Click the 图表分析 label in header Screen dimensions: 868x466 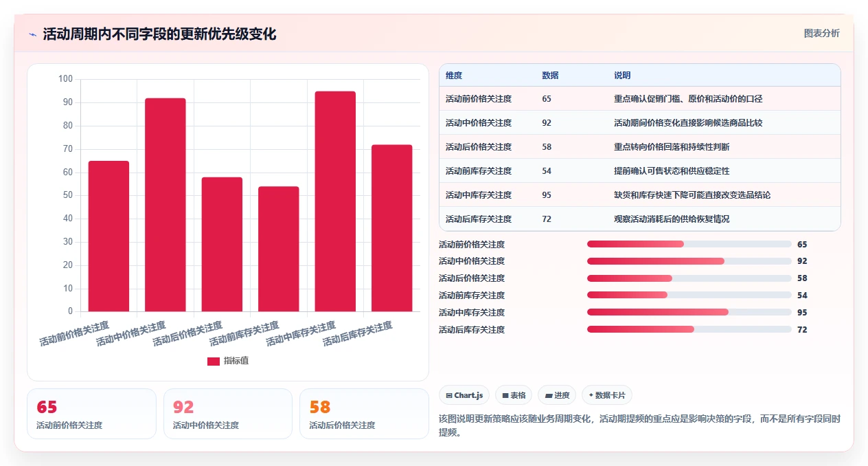821,33
